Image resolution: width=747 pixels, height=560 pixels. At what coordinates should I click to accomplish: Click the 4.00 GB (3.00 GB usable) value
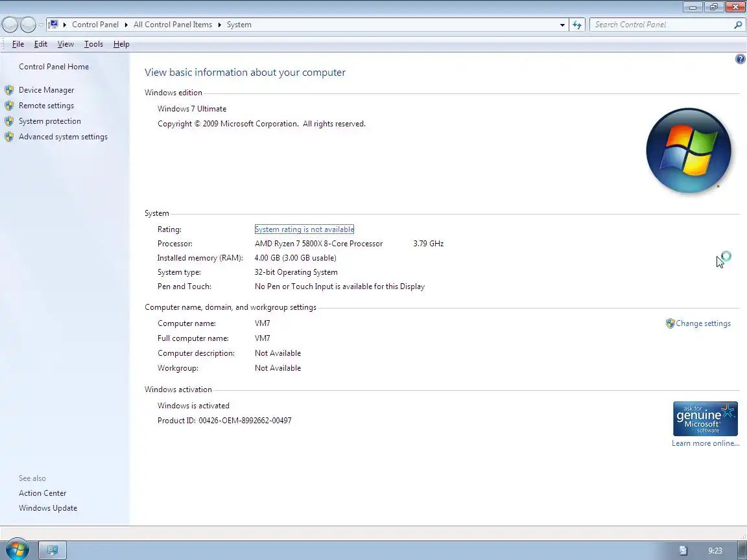click(x=296, y=258)
